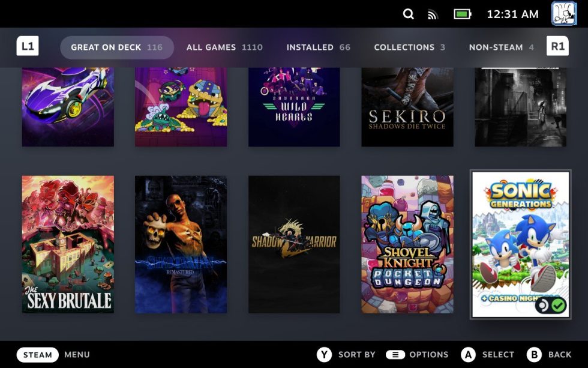
Task: Click the Y button glyph
Action: [x=325, y=355]
